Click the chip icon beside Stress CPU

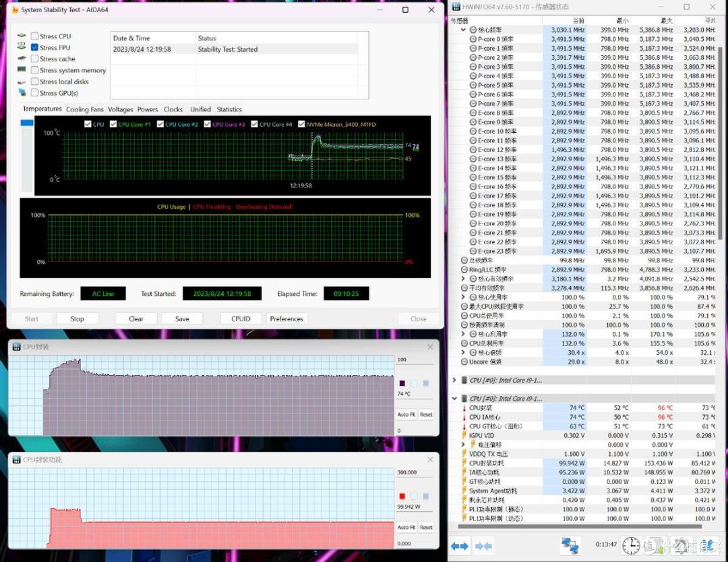[x=22, y=36]
